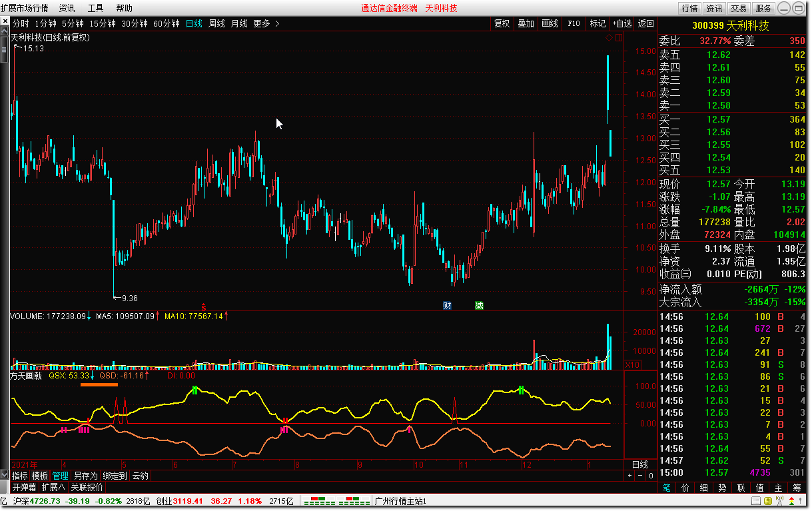The width and height of the screenshot is (812, 511).
Task: Select the 筹 chip distribution tab
Action: point(797,488)
